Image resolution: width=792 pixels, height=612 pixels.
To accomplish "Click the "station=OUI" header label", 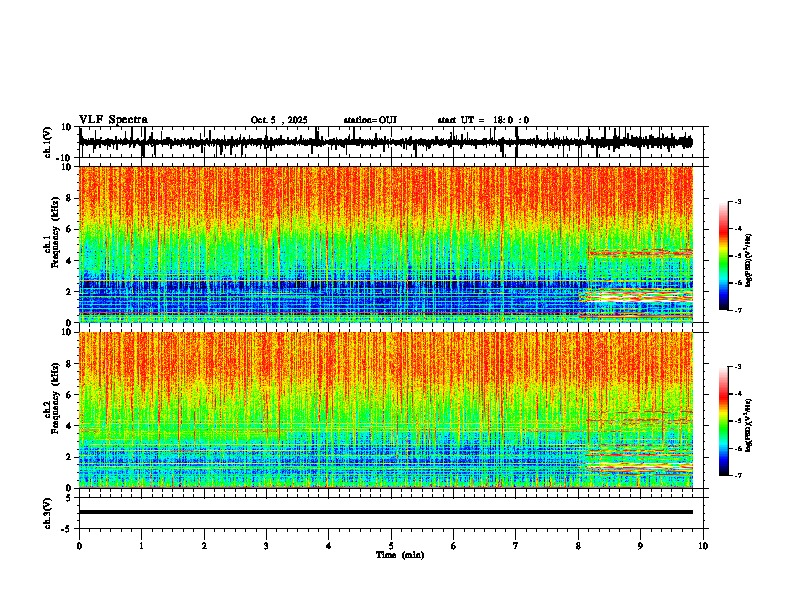I will tap(370, 120).
